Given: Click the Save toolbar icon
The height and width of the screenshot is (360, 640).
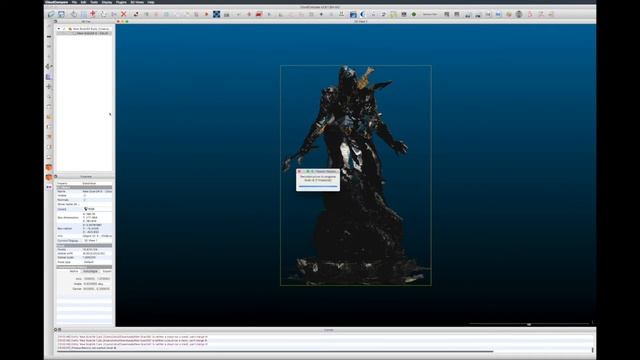Looking at the screenshot, I should (x=61, y=14).
